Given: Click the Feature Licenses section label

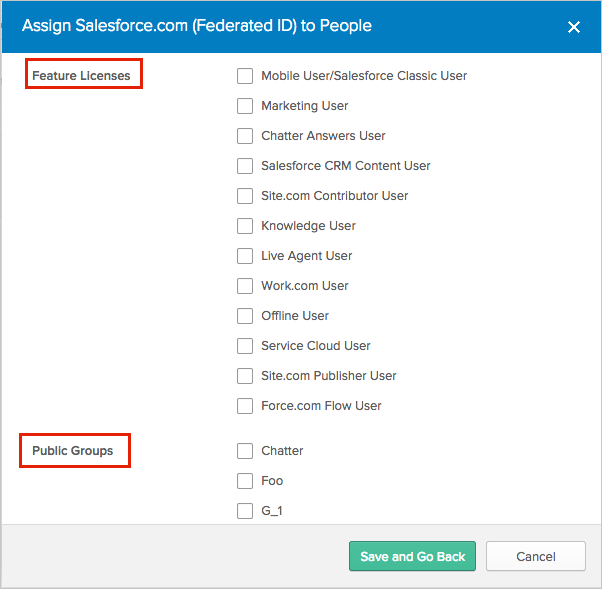Looking at the screenshot, I should [81, 75].
